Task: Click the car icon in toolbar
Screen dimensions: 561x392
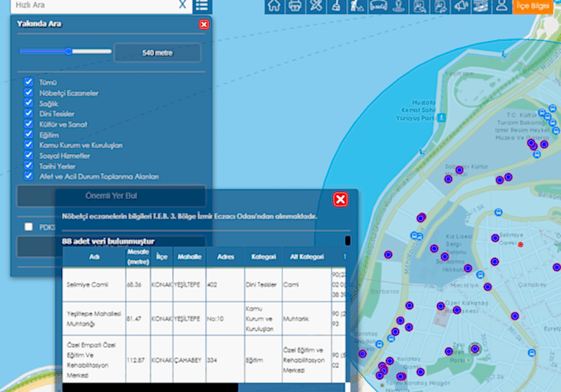Action: pyautogui.click(x=378, y=6)
